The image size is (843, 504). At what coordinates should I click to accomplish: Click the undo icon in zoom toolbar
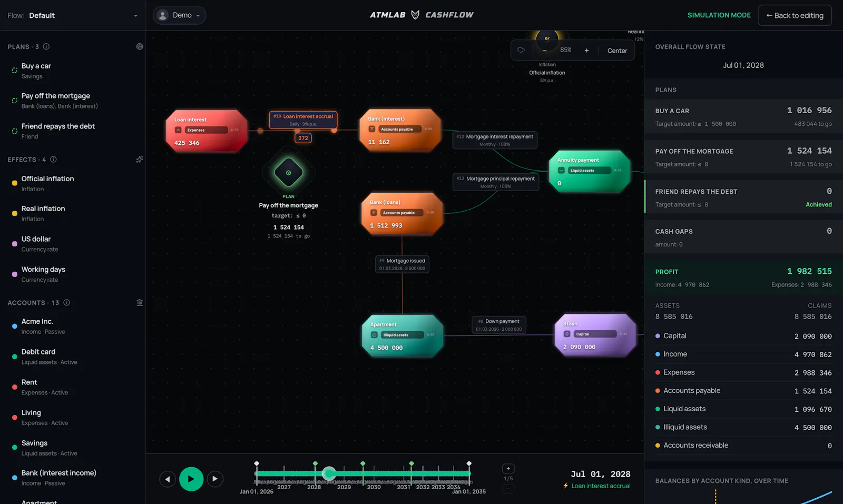(521, 50)
